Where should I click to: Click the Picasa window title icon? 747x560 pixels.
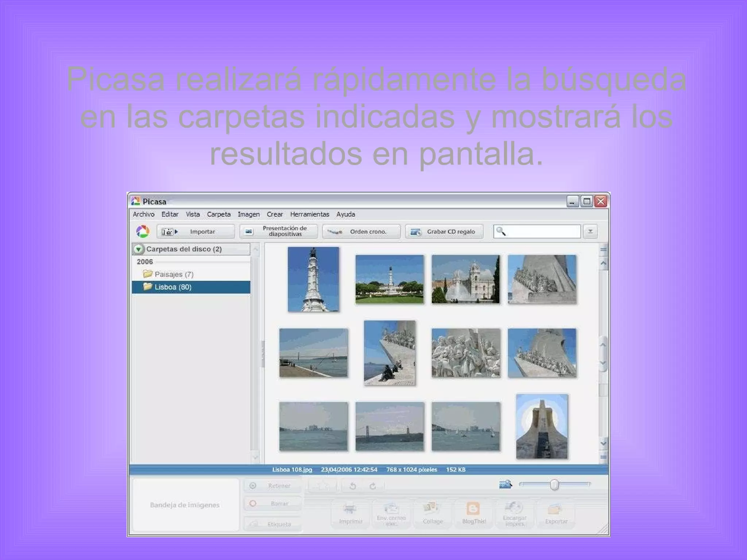[x=136, y=201]
